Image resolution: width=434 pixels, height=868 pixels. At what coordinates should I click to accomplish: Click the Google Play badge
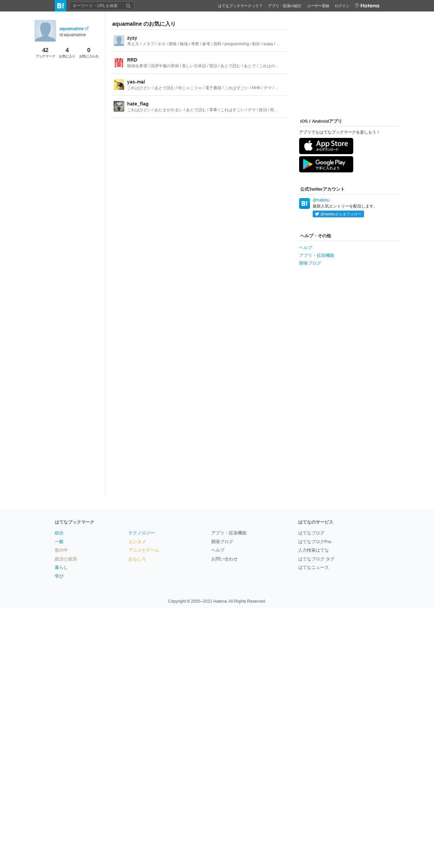pyautogui.click(x=326, y=164)
